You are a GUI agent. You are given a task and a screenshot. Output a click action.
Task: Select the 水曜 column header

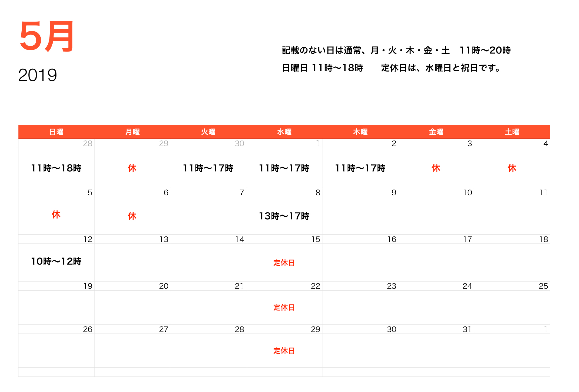(284, 132)
